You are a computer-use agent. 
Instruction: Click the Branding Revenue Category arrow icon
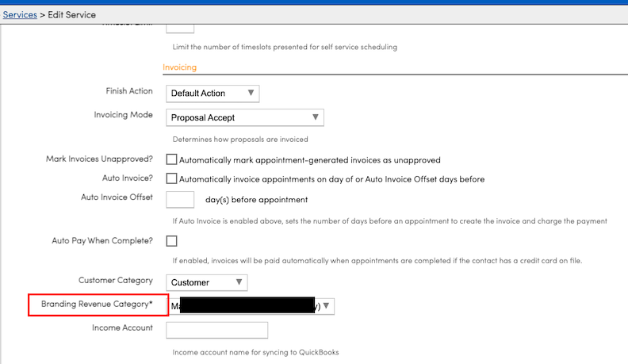point(327,306)
